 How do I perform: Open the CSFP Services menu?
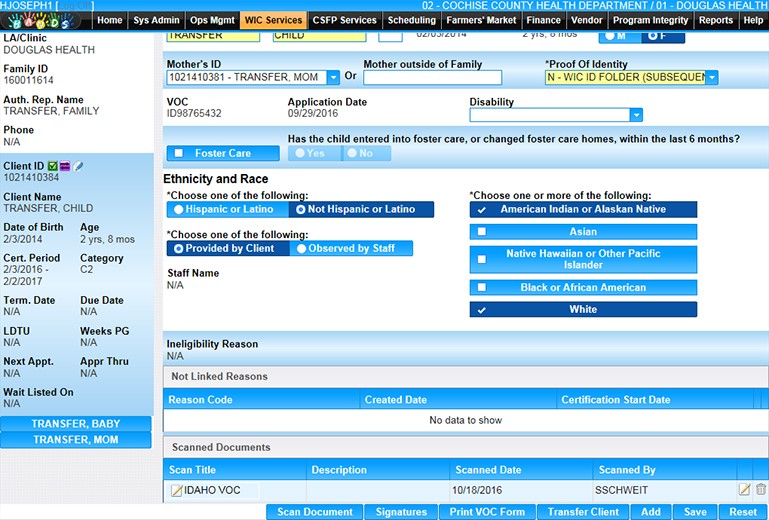344,20
